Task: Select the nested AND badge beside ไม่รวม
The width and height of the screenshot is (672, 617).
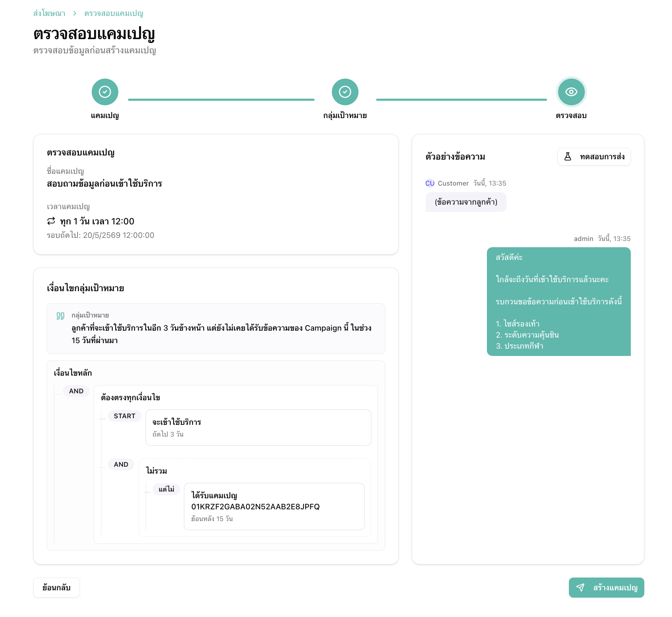Action: [x=121, y=464]
